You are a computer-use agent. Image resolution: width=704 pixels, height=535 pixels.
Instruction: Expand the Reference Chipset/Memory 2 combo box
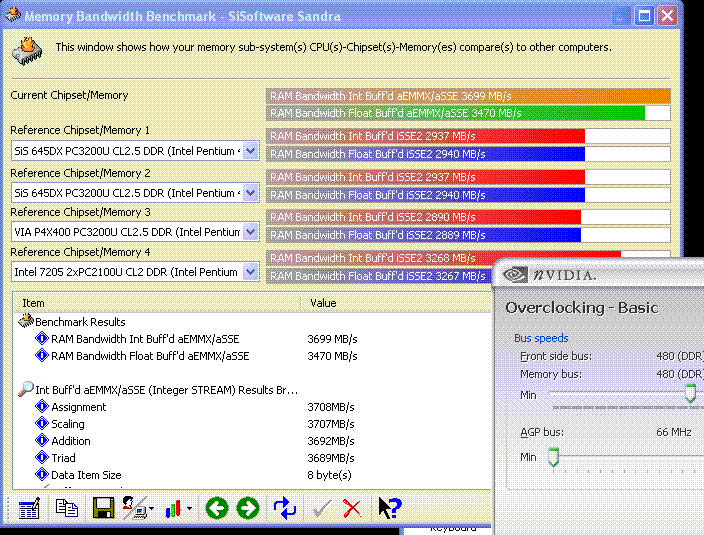[x=250, y=192]
